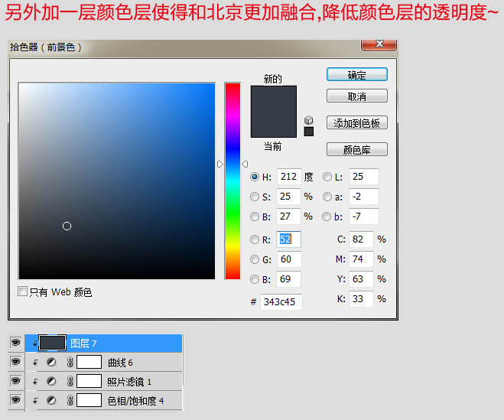Image resolution: width=504 pixels, height=420 pixels.
Task: Click the small web-safe color swatch
Action: point(308,132)
